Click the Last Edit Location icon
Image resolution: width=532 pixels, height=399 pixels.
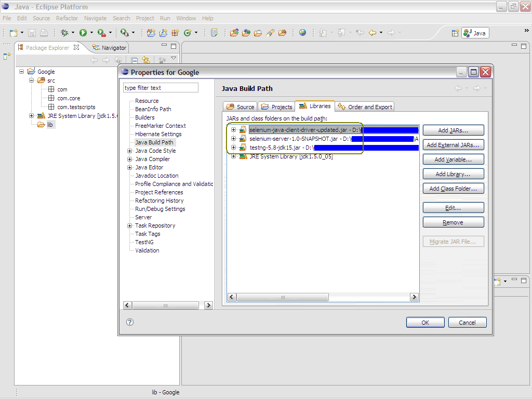coord(360,33)
